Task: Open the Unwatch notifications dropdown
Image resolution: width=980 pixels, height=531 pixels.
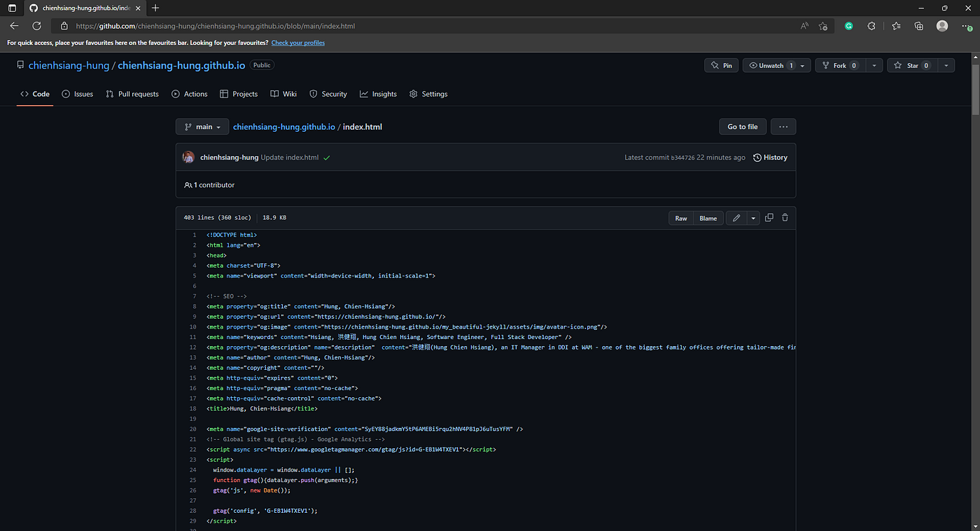Action: point(777,65)
